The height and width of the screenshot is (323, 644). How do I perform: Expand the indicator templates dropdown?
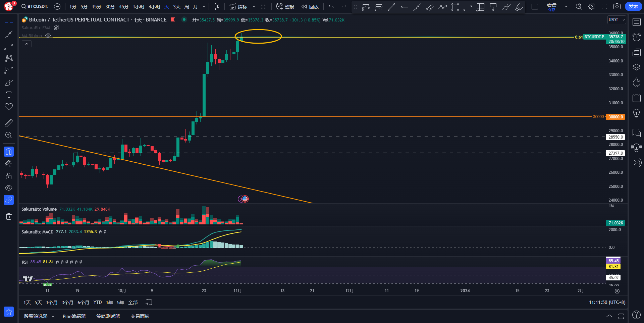click(254, 6)
